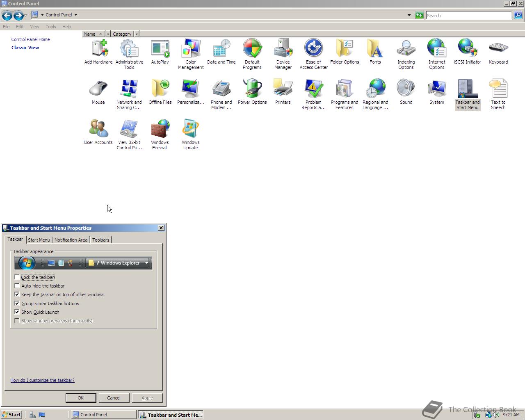The height and width of the screenshot is (420, 525).
Task: Switch to Control Panel taskbar button
Action: [x=104, y=415]
